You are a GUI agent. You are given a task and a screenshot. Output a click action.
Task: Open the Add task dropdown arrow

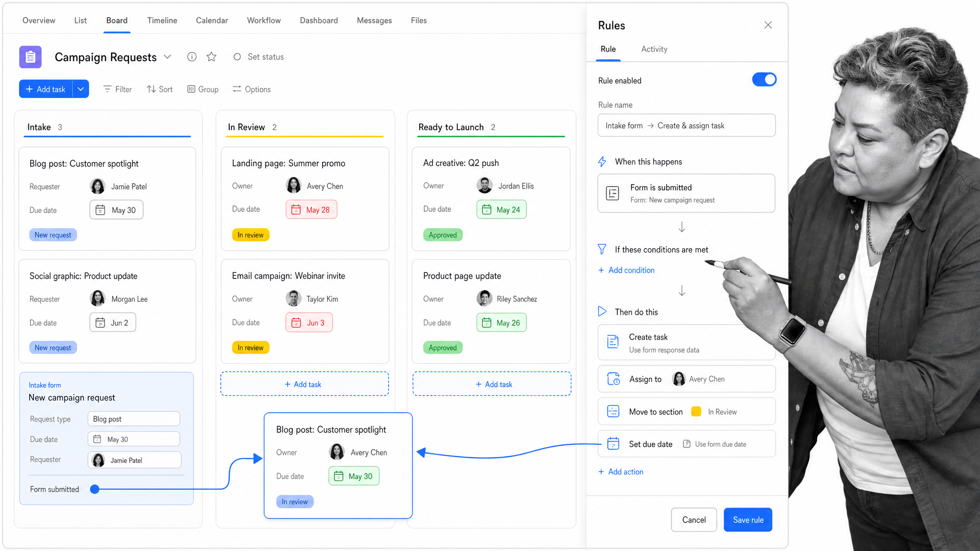81,89
